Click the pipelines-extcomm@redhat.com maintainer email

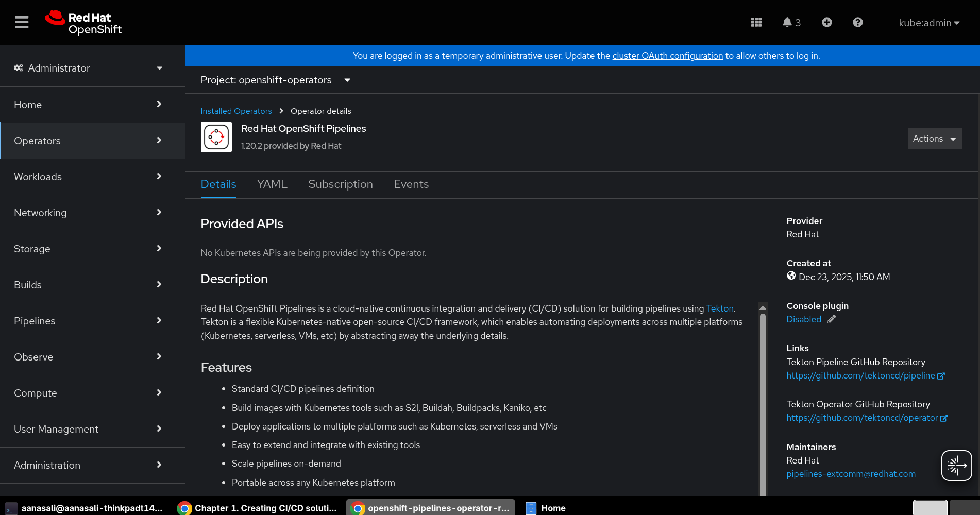tap(851, 474)
